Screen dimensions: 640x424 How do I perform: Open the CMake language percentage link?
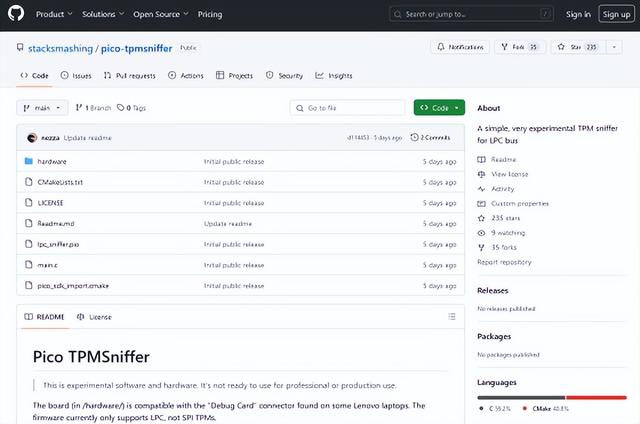coord(546,408)
